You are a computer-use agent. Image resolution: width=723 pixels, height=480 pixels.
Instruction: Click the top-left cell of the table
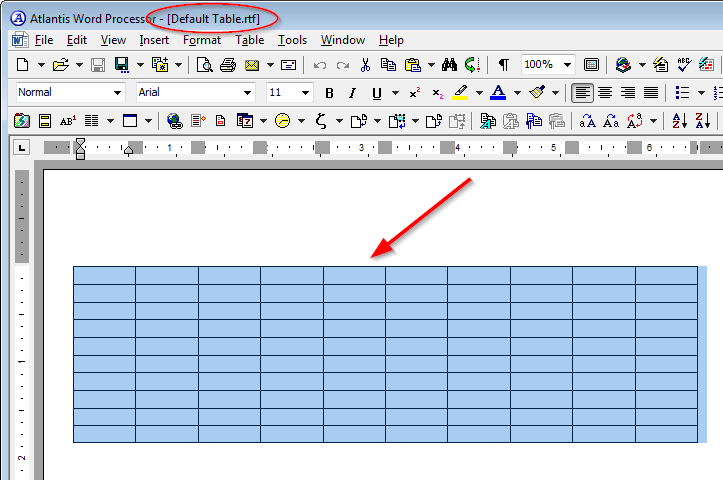[104, 275]
